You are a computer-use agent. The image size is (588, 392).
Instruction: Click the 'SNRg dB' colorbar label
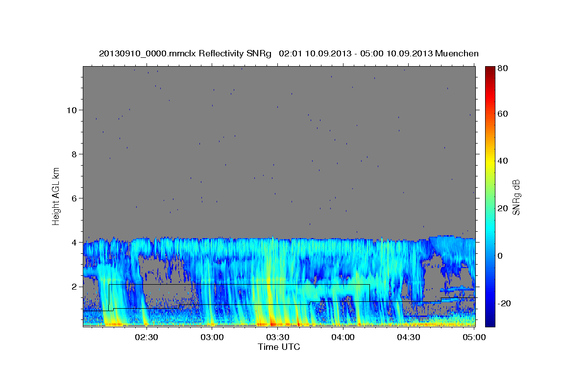[x=516, y=197]
